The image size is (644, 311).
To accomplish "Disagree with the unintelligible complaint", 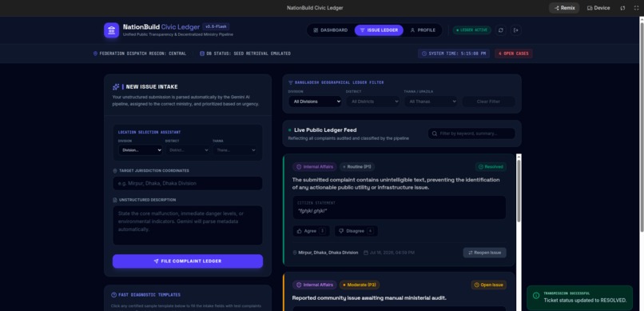I will tap(356, 231).
